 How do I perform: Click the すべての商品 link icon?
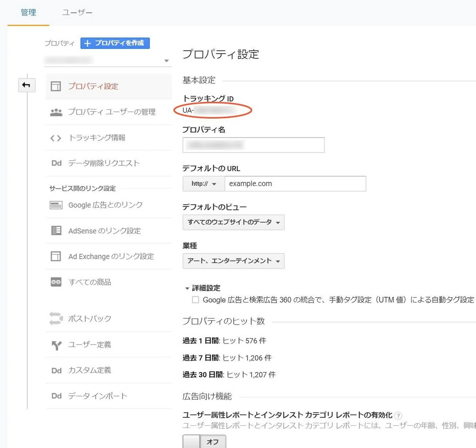pyautogui.click(x=56, y=282)
